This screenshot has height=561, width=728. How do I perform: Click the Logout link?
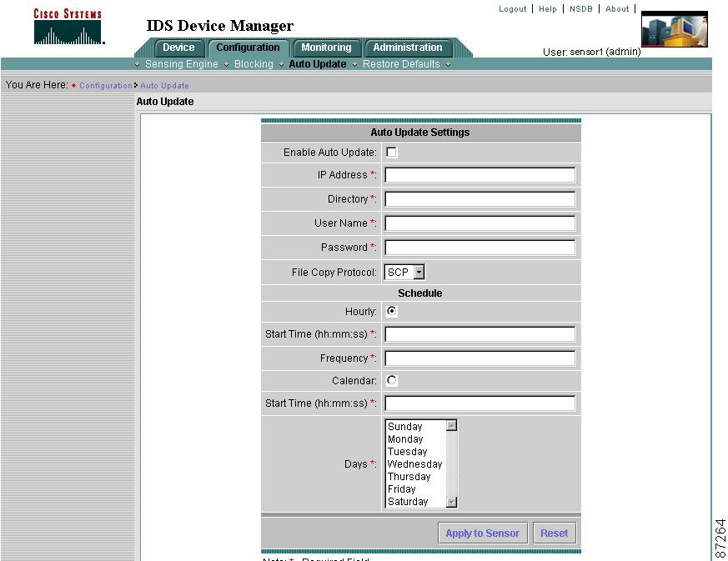pos(512,8)
